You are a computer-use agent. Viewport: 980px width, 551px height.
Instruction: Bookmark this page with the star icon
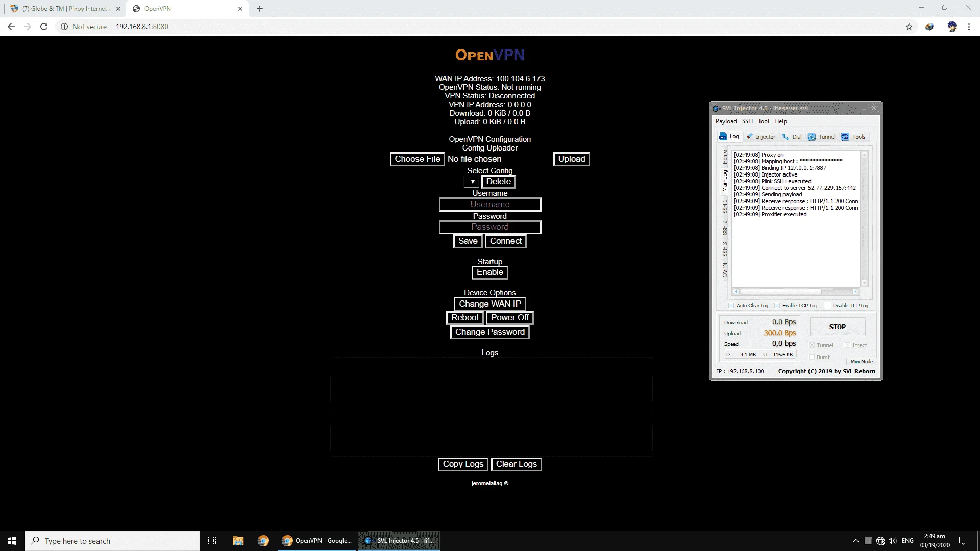point(909,27)
